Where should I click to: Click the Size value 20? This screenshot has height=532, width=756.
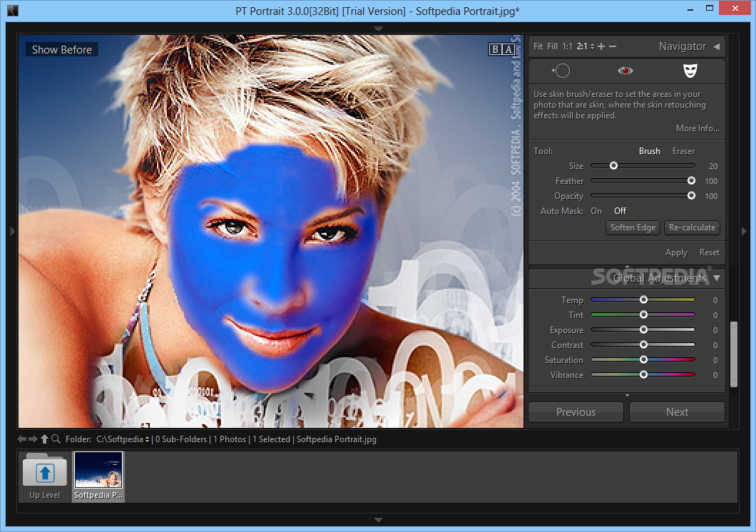coord(713,166)
